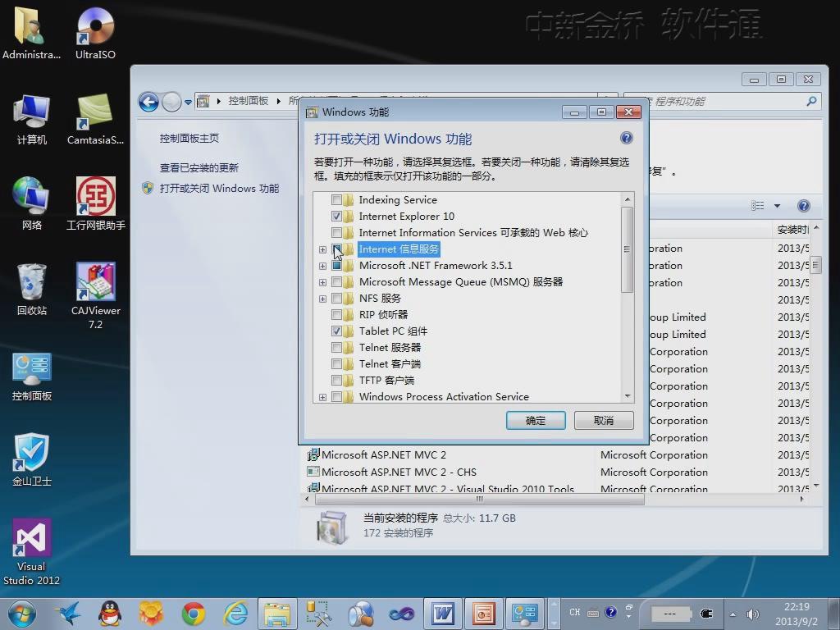Check the Indexing Service checkbox
Screen dimensions: 840x630
[x=336, y=200]
